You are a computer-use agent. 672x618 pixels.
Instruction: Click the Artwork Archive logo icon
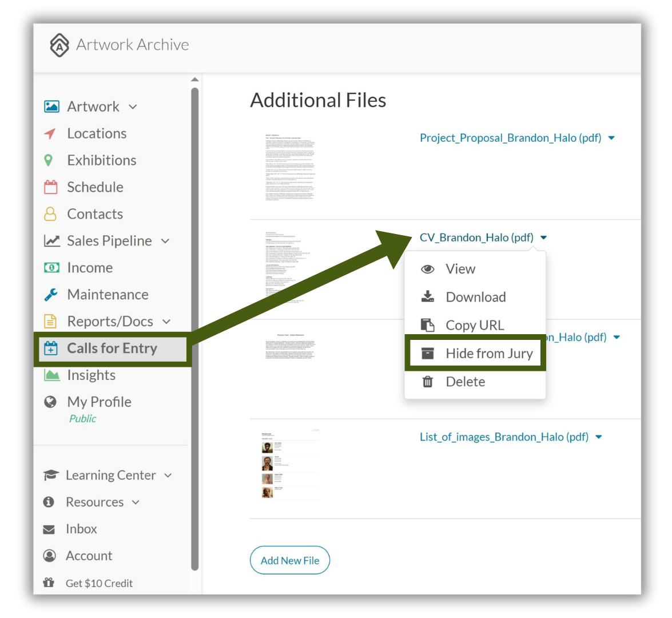coord(59,45)
